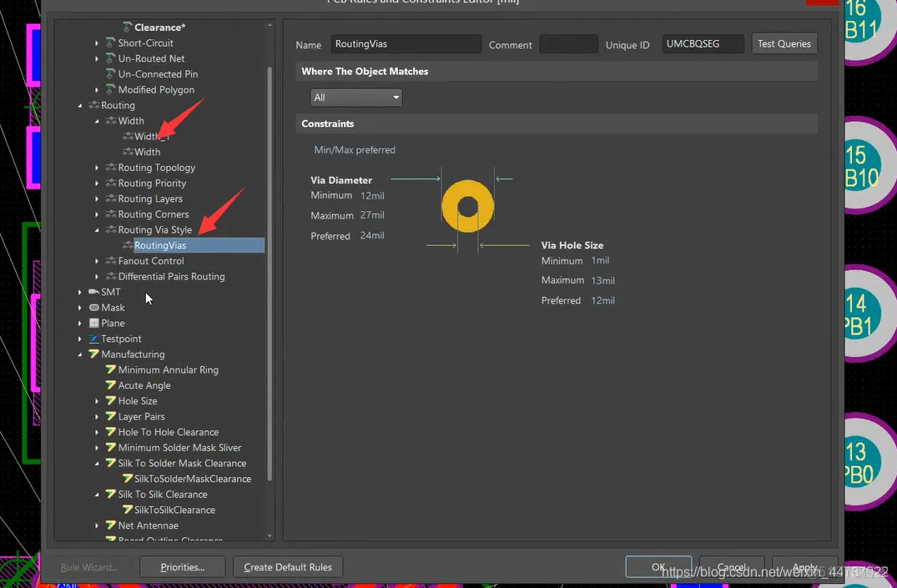Click the Test Queries button
Viewport: 897px width, 588px height.
[784, 43]
